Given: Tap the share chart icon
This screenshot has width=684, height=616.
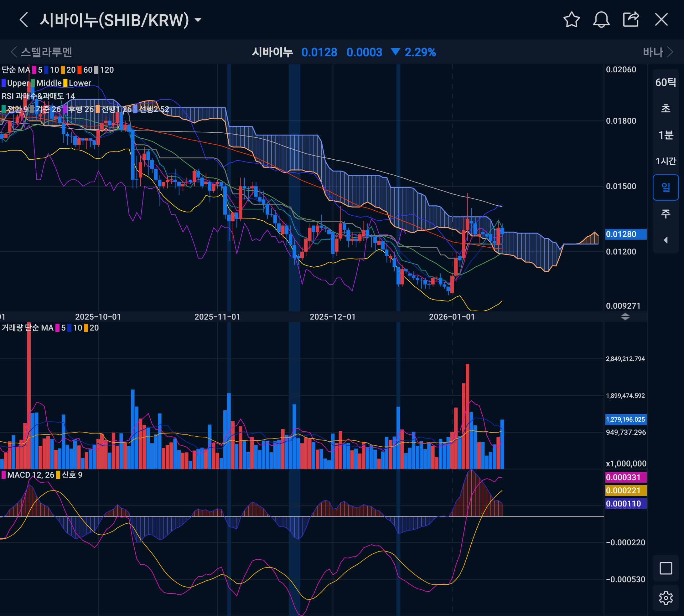Looking at the screenshot, I should pos(631,20).
